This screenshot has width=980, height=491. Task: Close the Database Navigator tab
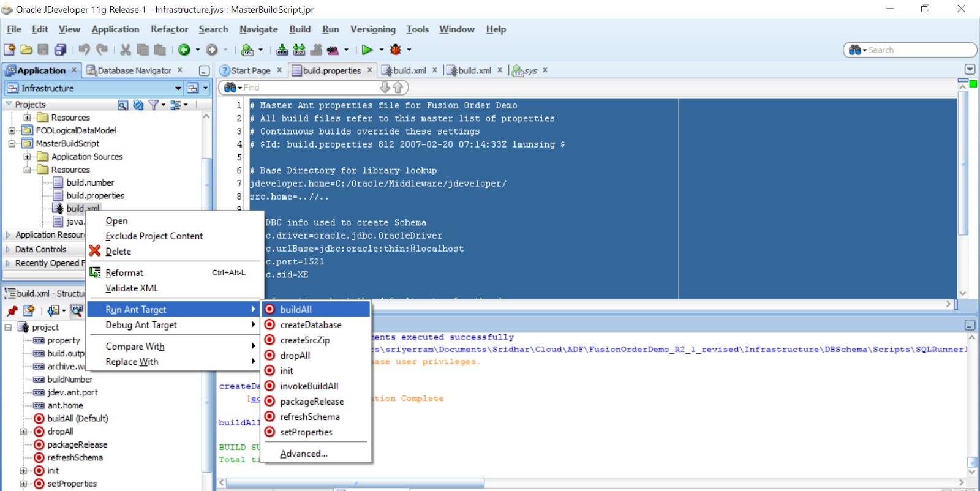click(180, 70)
